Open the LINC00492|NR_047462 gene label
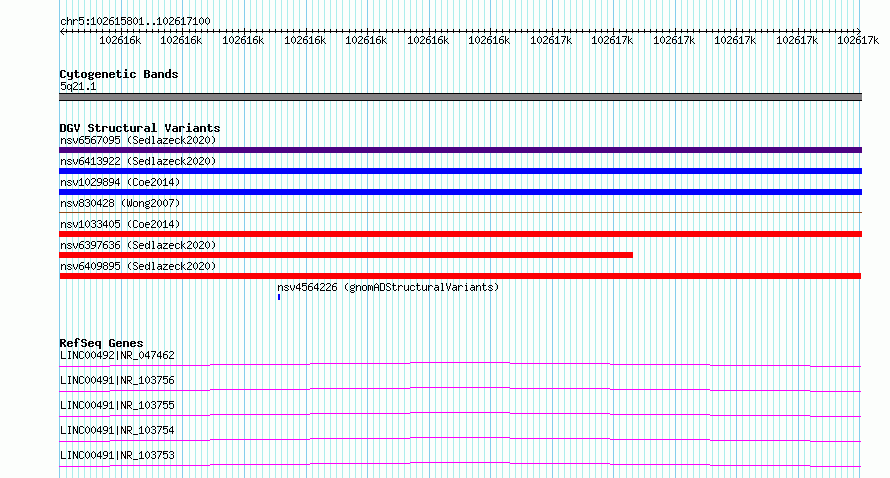890x478 pixels. tap(117, 355)
